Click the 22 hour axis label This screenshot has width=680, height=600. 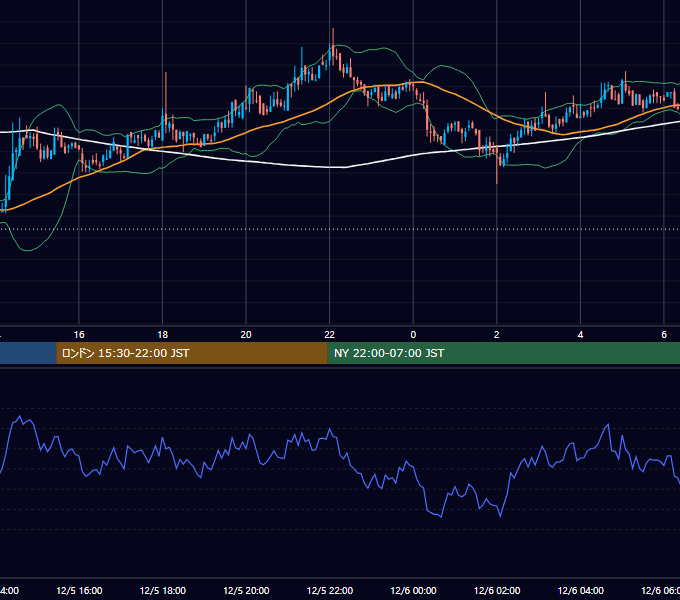tap(330, 335)
